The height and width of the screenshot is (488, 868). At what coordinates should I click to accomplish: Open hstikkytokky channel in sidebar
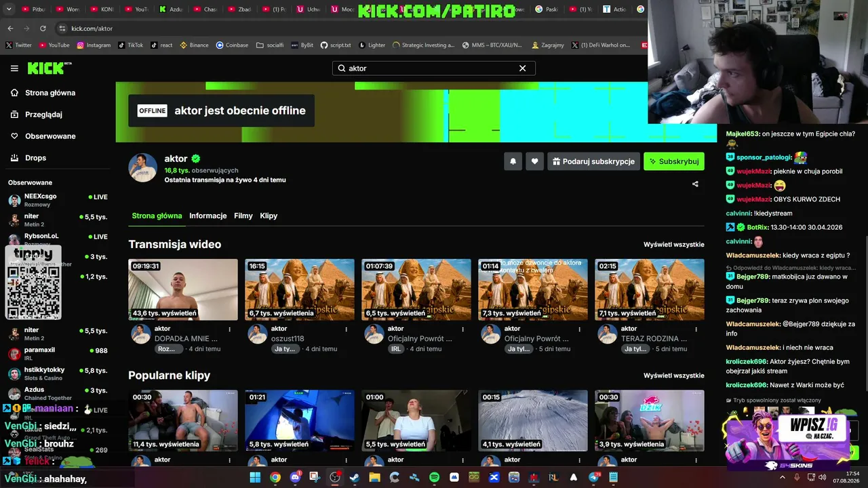pyautogui.click(x=58, y=373)
